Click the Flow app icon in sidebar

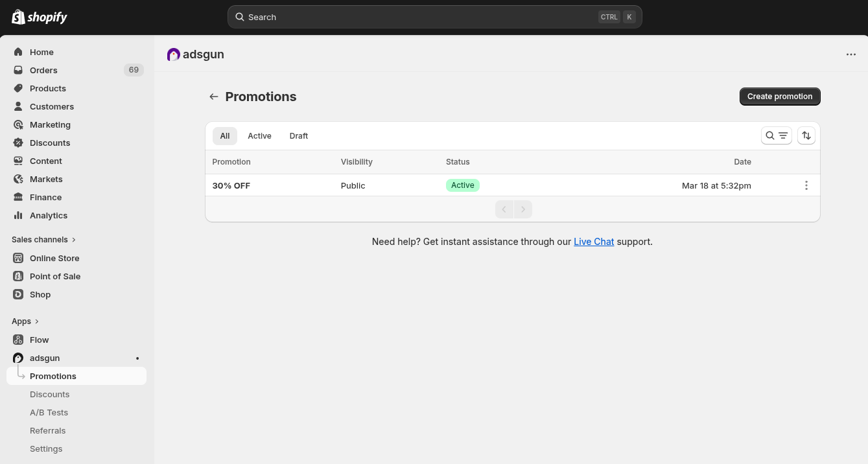tap(18, 340)
